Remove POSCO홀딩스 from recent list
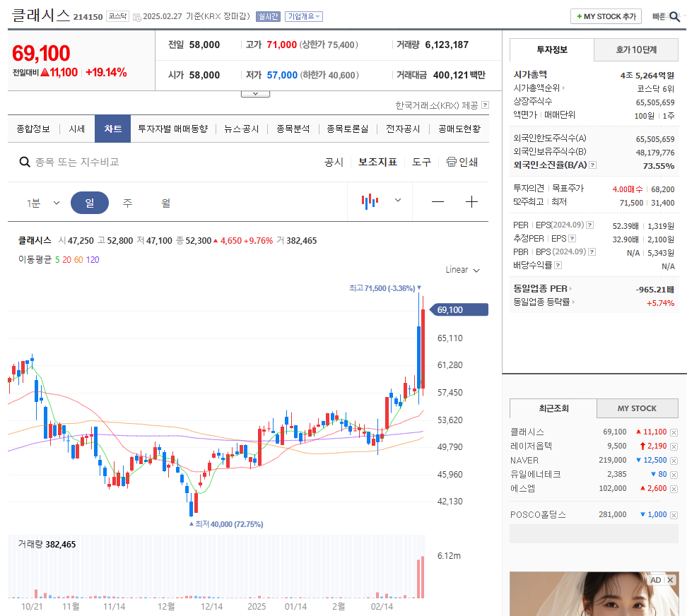Image resolution: width=687 pixels, height=616 pixels. (x=674, y=515)
